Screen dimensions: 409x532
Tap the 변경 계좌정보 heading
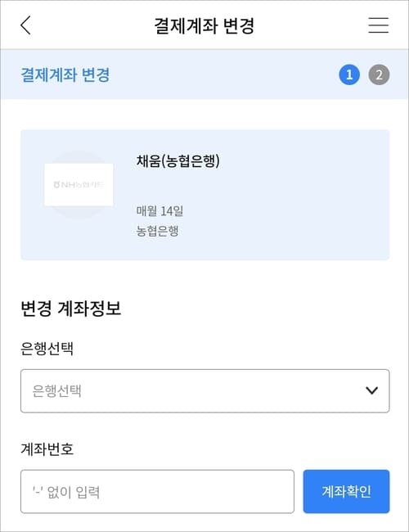tap(70, 309)
